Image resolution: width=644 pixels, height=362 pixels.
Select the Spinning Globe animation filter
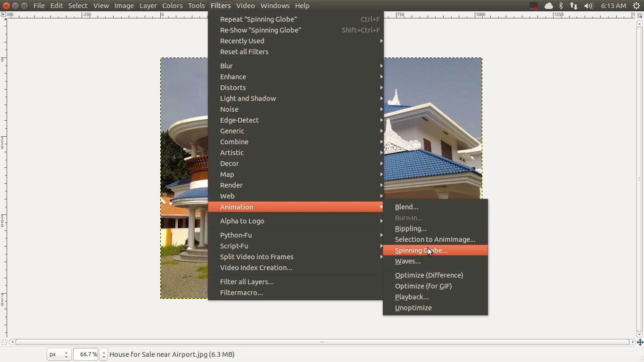click(x=421, y=250)
